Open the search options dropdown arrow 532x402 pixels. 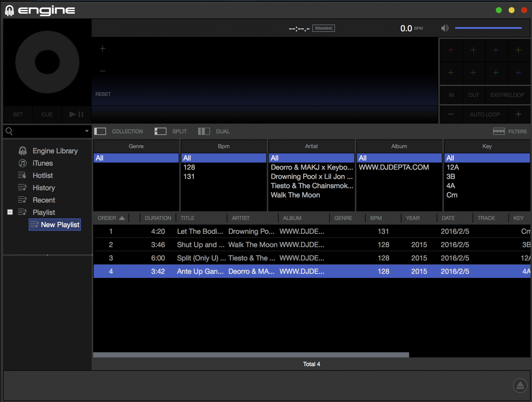click(x=87, y=131)
